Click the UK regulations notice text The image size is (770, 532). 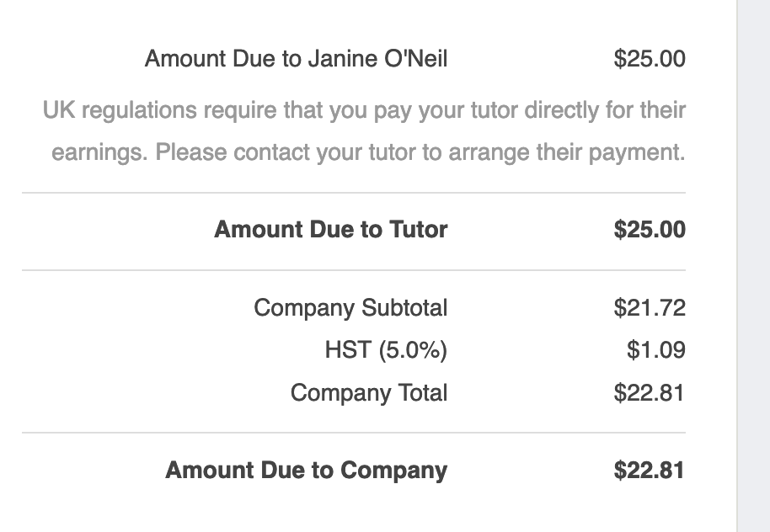pyautogui.click(x=364, y=131)
